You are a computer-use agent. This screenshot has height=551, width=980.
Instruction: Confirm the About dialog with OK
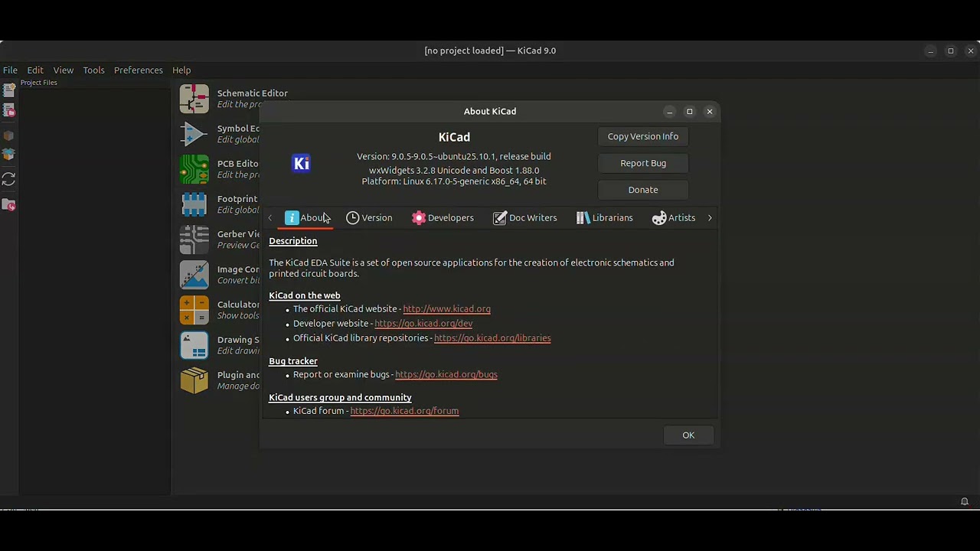point(688,435)
